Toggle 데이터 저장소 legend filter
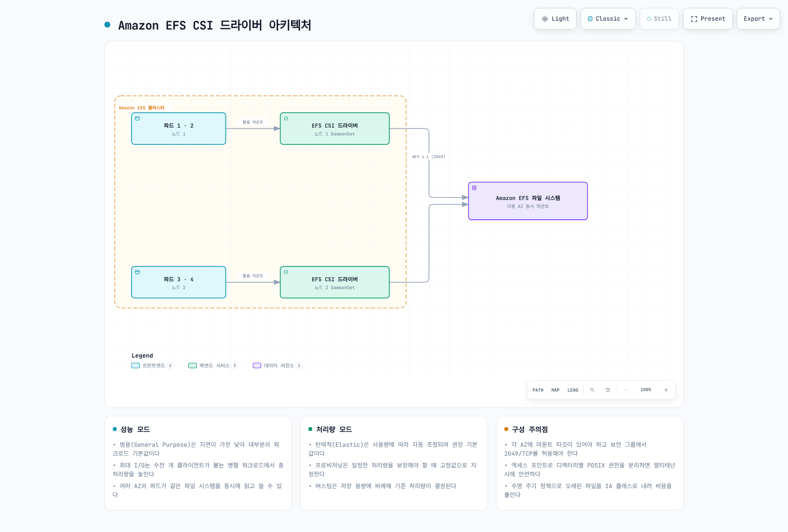The height and width of the screenshot is (532, 788). (x=278, y=366)
